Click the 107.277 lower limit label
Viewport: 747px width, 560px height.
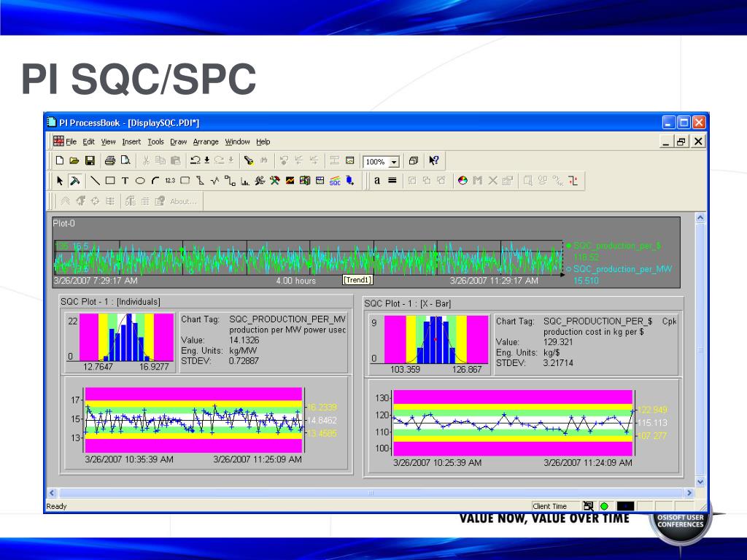[652, 436]
